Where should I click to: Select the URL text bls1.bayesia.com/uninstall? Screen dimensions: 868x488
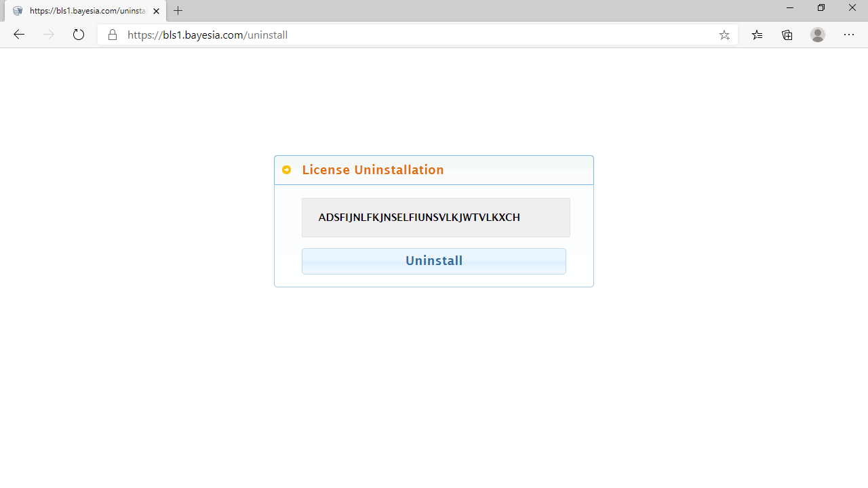pyautogui.click(x=207, y=35)
